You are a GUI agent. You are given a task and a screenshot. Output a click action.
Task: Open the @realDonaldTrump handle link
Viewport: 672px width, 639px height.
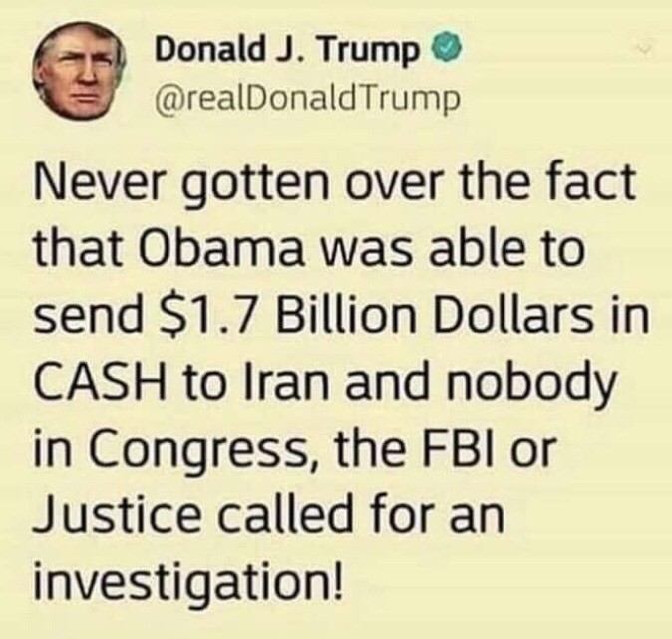pyautogui.click(x=307, y=98)
